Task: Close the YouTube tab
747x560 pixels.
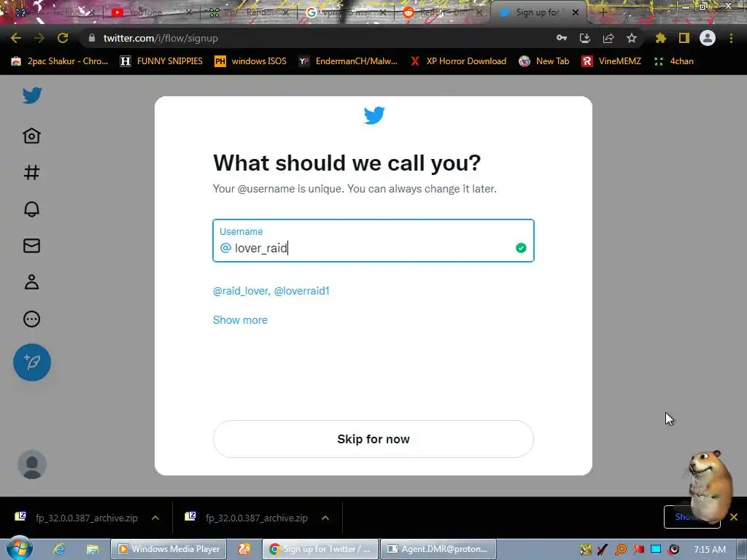Action: click(x=189, y=12)
